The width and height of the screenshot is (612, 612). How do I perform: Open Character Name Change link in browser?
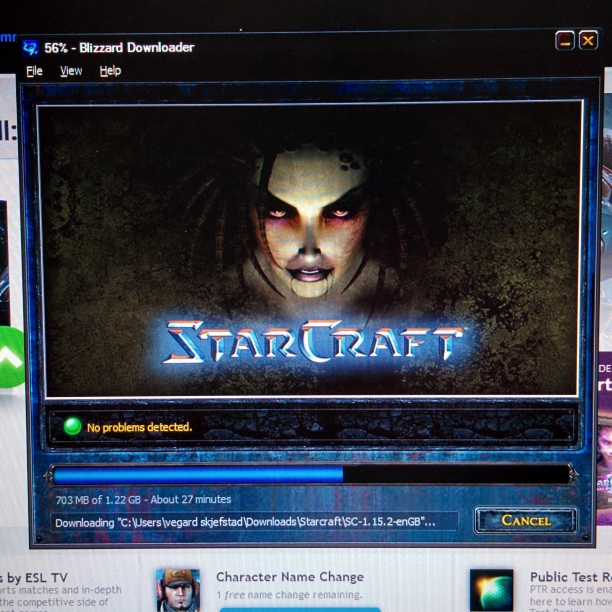[290, 577]
